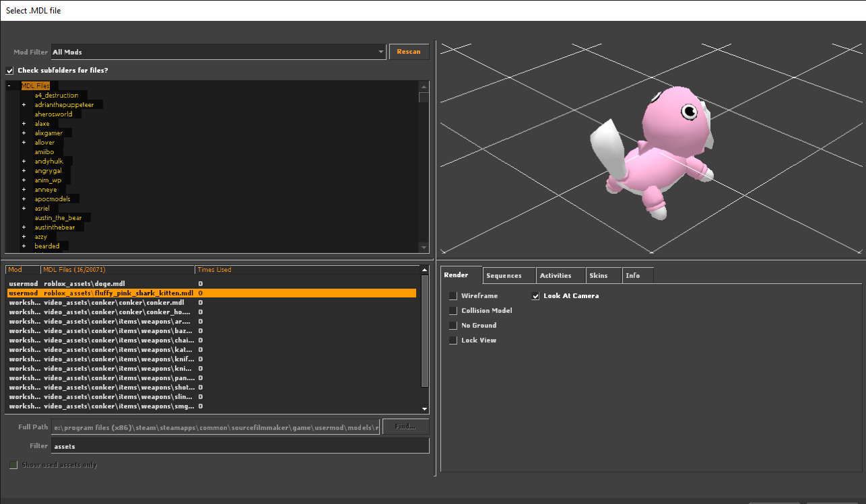Expand the anim_wp folder node
This screenshot has width=866, height=504.
click(x=24, y=180)
